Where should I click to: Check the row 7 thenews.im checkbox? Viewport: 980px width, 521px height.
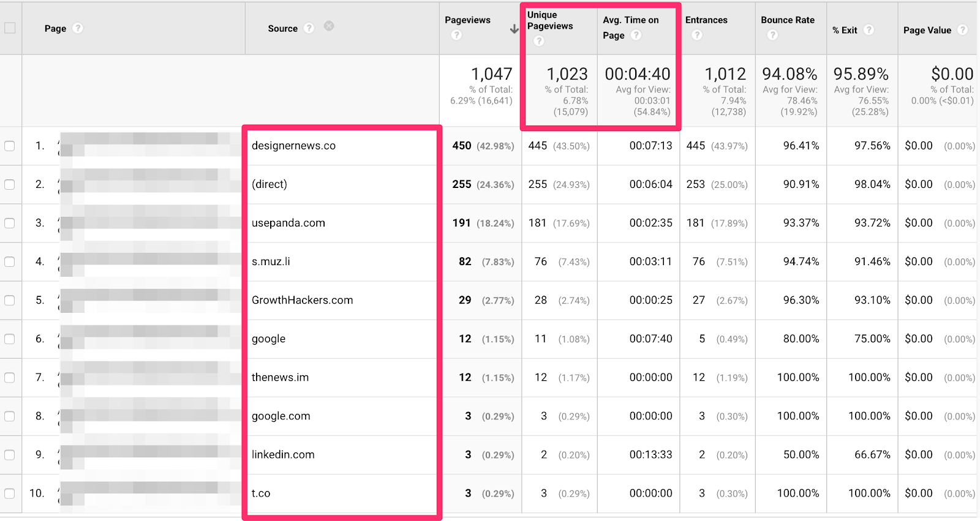coord(10,377)
